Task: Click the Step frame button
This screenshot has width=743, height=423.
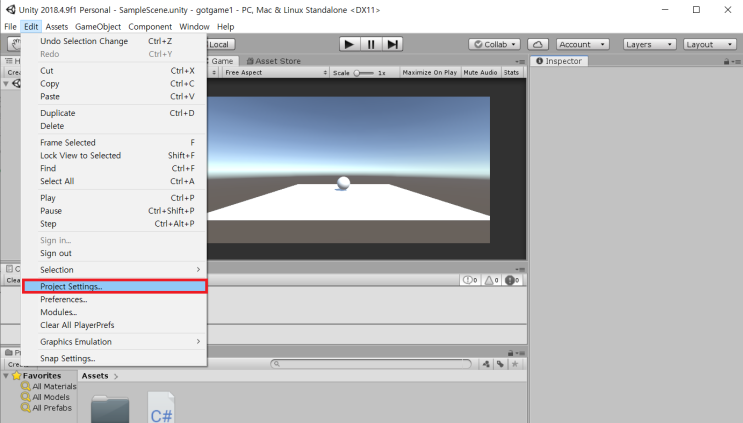Action: tap(392, 44)
